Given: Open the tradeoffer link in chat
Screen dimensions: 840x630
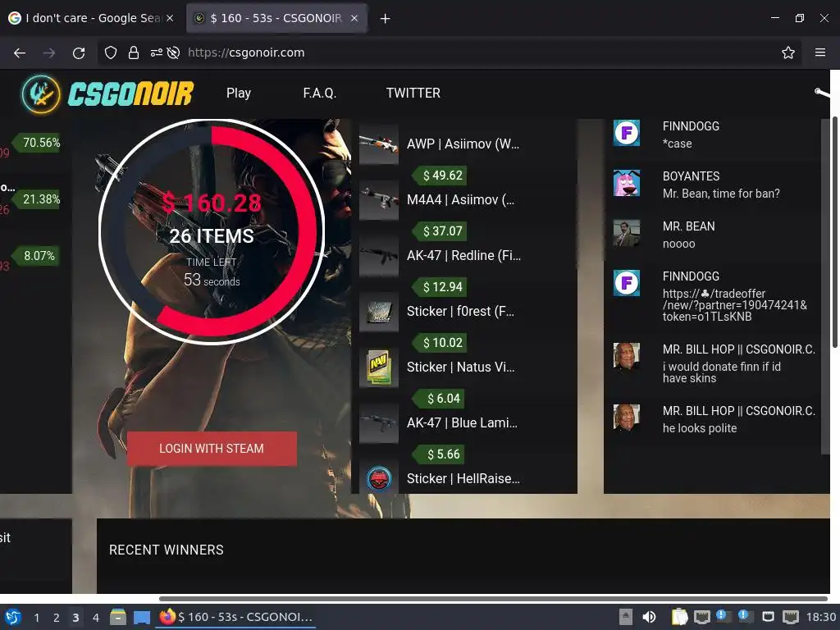Looking at the screenshot, I should click(x=734, y=305).
